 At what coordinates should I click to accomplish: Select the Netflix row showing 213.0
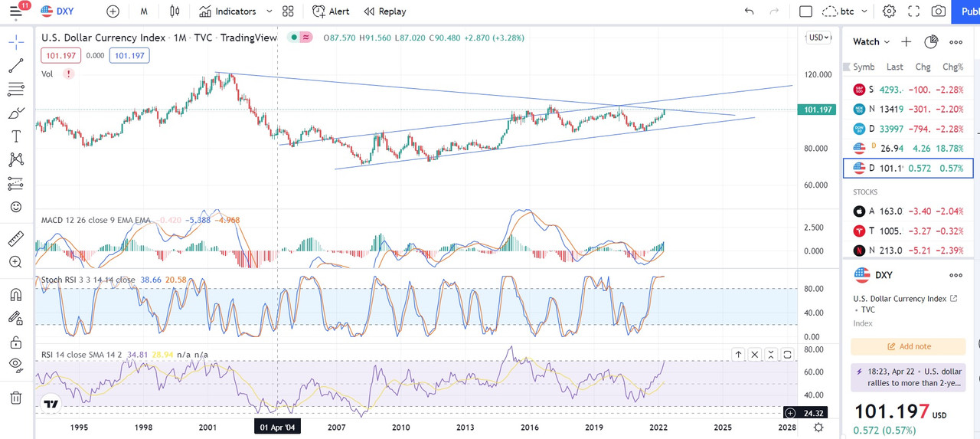click(x=908, y=251)
